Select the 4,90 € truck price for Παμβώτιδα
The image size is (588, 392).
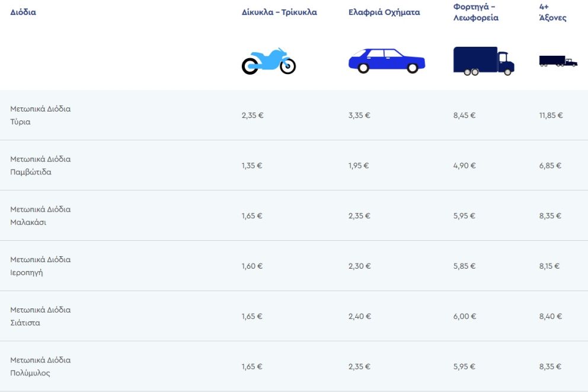pyautogui.click(x=464, y=165)
